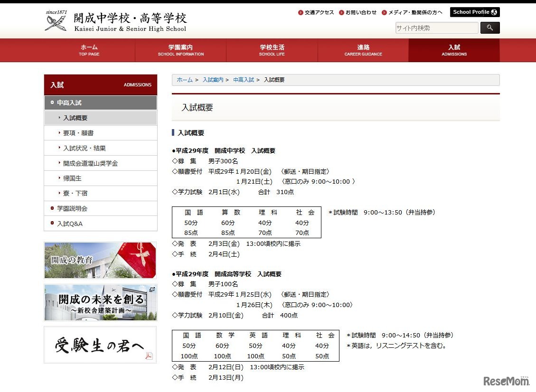The width and height of the screenshot is (536, 392).
Task: Go to the ホーム TOP PAGE tab
Action: click(x=89, y=50)
